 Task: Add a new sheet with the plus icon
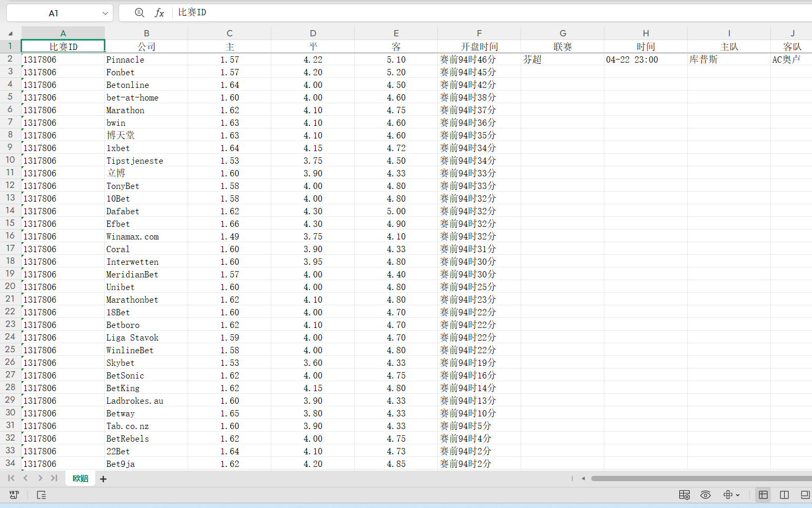[103, 479]
